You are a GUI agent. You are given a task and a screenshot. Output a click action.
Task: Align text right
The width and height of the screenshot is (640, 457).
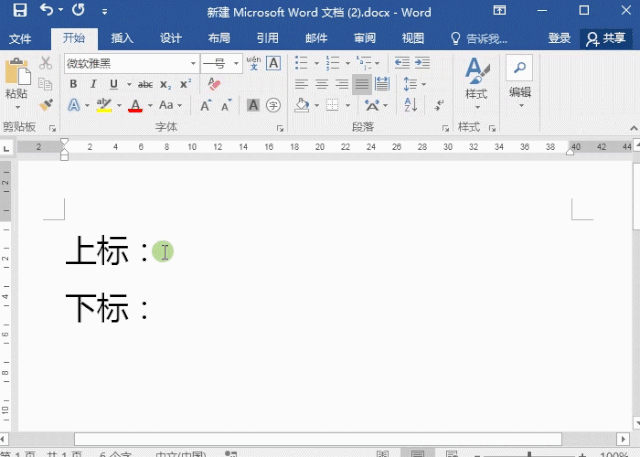point(342,84)
